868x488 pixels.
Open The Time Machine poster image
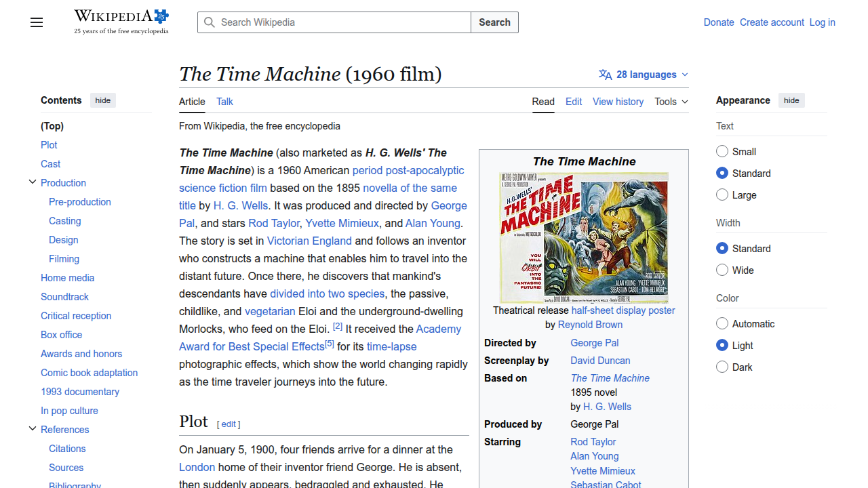tap(584, 237)
